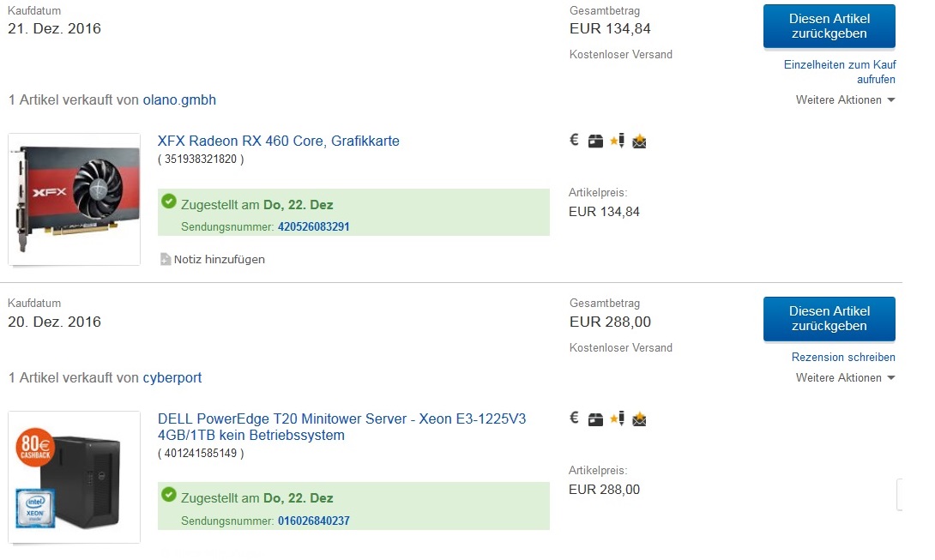
Task: Click the note icon beside Notiz hinzufügen
Action: point(166,259)
